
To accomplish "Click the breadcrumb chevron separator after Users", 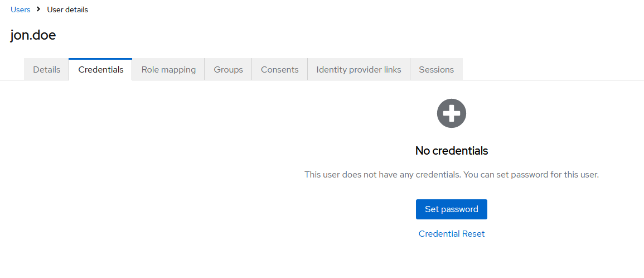I will tap(38, 9).
